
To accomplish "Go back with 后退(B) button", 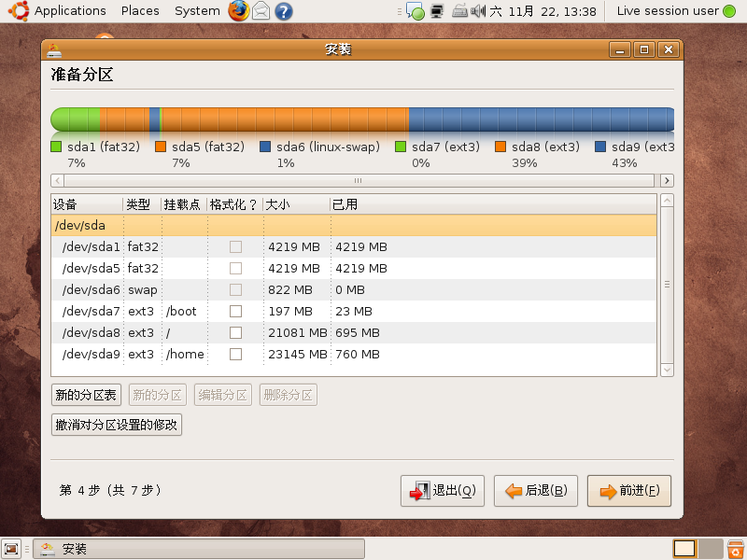I will click(x=535, y=491).
